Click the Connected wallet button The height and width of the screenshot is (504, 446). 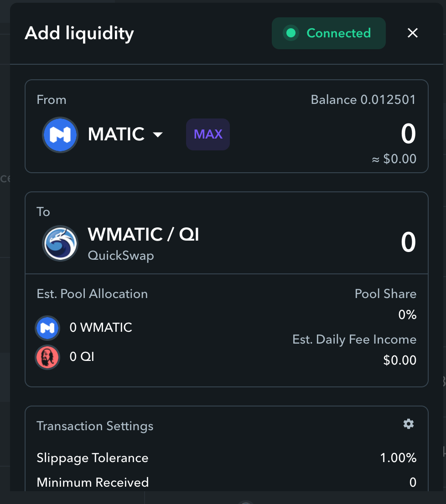pos(329,33)
